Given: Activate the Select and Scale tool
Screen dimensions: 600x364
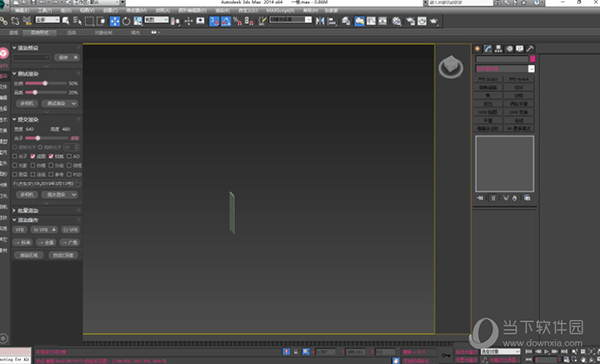Looking at the screenshot, I should pos(138,21).
